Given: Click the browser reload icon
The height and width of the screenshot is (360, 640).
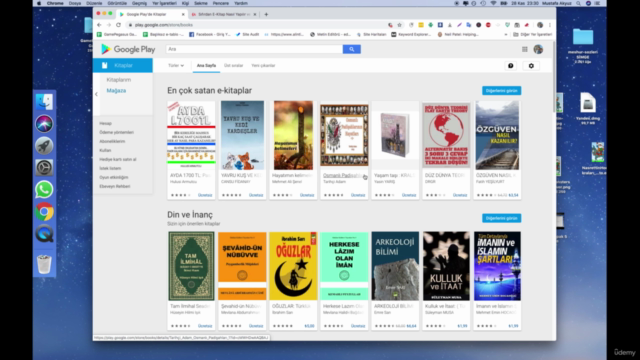Looking at the screenshot, I should tap(118, 25).
